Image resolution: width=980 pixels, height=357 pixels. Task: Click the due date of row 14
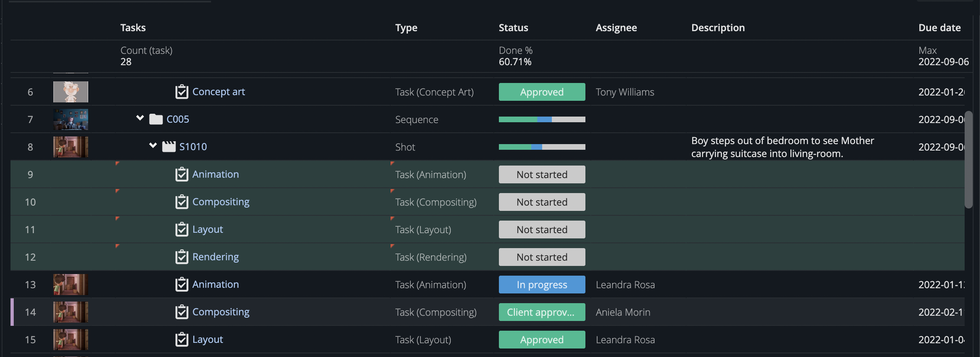[941, 312]
